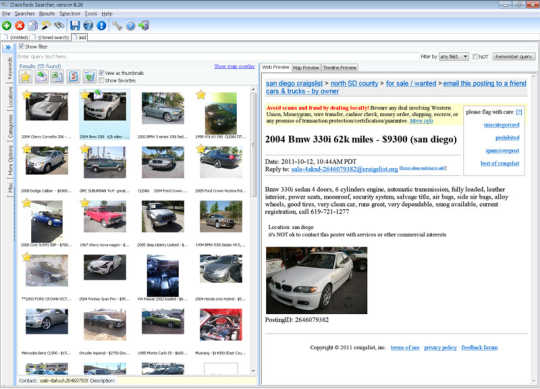Click the star favorite button above results

[25, 76]
